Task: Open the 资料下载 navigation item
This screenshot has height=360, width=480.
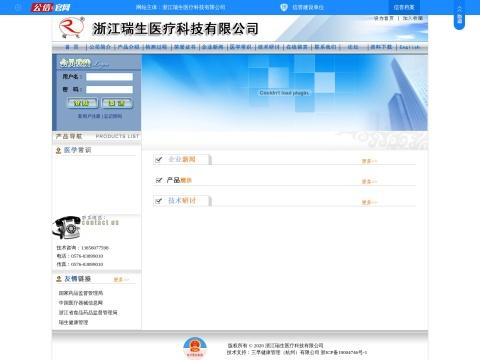Action: pos(381,47)
